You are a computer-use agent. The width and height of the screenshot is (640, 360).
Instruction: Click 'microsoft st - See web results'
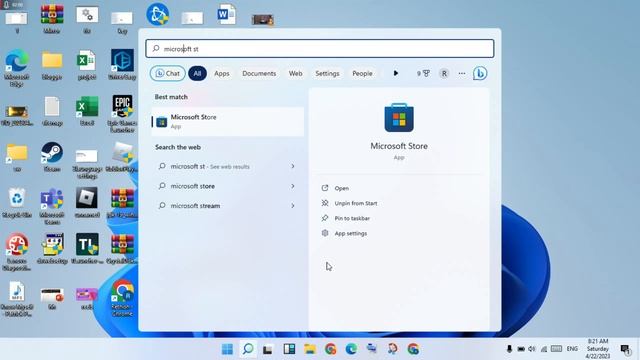coord(227,167)
